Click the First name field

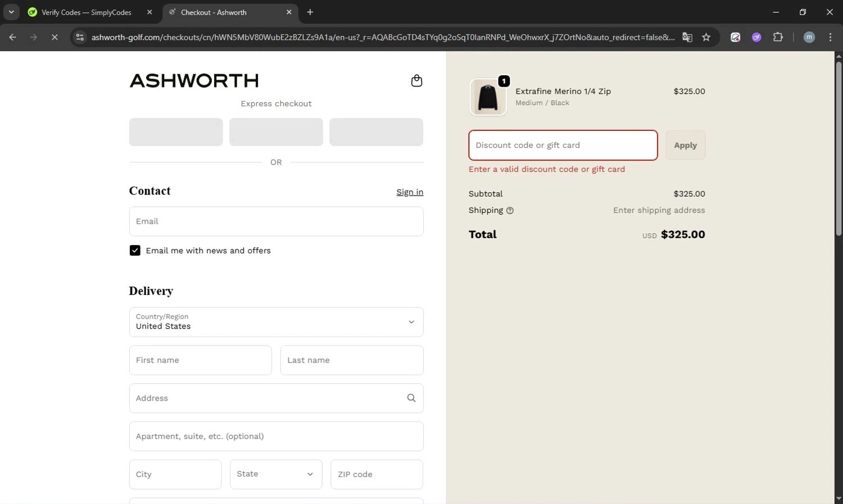coord(200,360)
